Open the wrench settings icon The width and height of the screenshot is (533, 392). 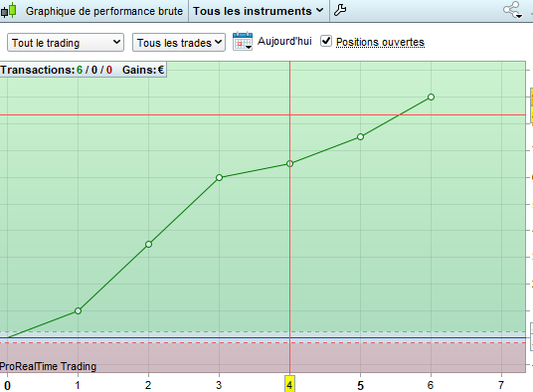[339, 10]
